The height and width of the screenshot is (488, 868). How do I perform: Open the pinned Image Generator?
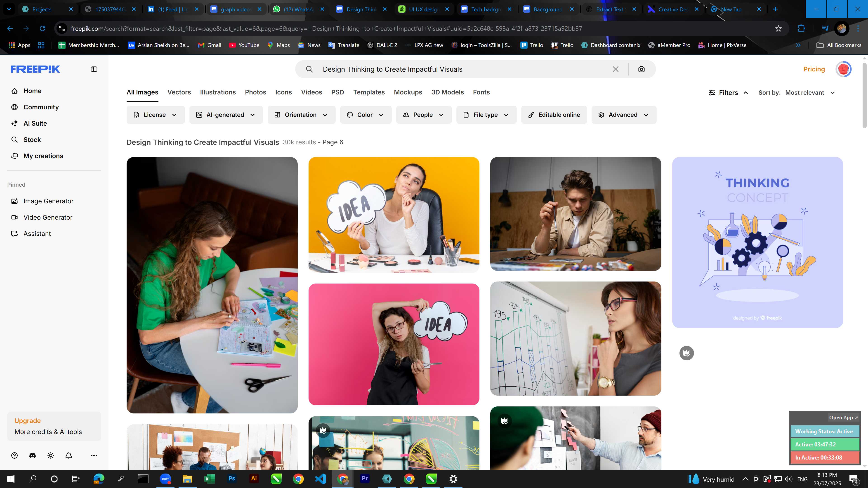tap(48, 201)
